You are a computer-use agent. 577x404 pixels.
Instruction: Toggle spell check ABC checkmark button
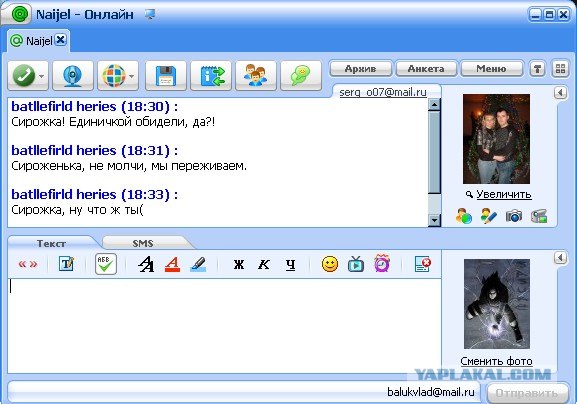point(106,264)
